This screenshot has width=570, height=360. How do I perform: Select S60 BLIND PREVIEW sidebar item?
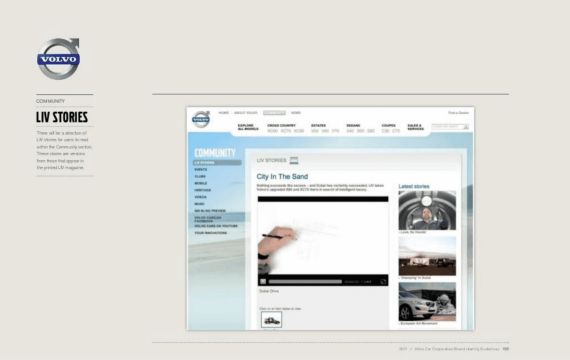coord(210,211)
